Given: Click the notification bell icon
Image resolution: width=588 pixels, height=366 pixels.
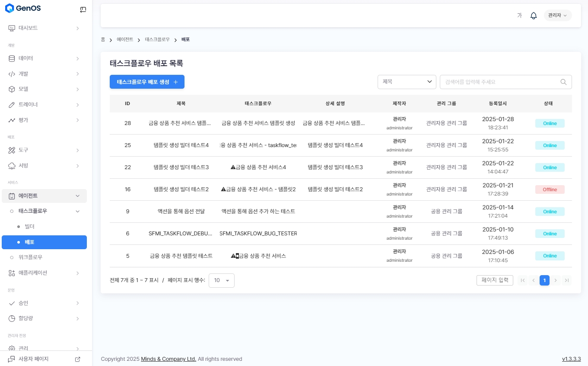Looking at the screenshot, I should coord(534,16).
